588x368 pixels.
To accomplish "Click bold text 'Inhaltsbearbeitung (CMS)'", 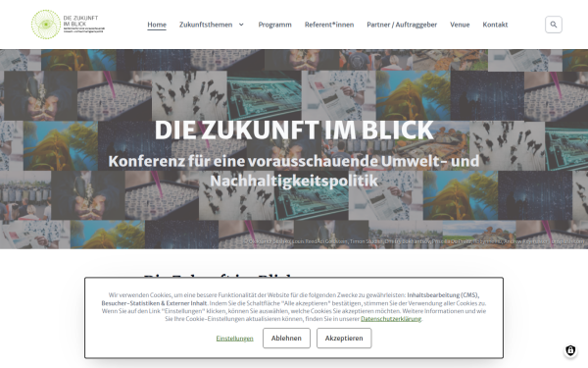I will [443, 294].
